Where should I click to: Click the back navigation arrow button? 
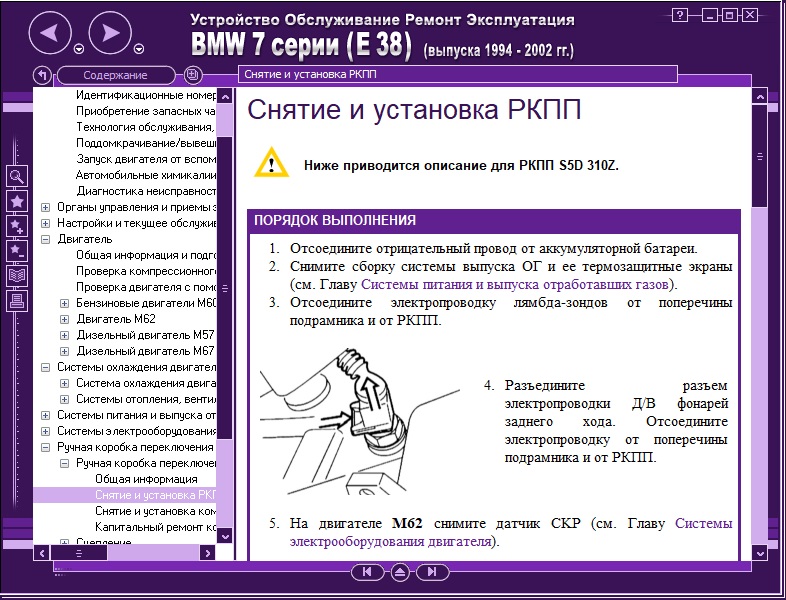50,33
